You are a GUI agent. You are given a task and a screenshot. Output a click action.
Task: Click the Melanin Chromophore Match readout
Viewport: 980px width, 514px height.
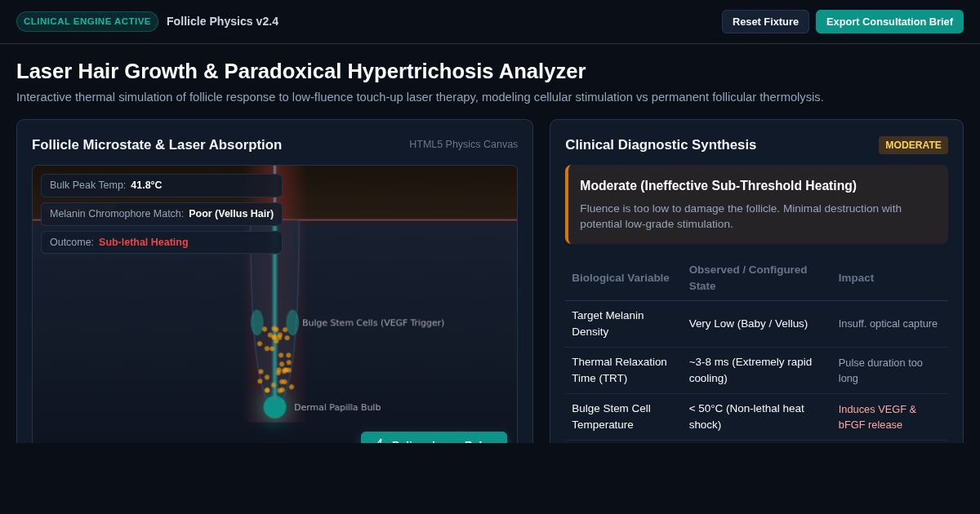pos(162,214)
